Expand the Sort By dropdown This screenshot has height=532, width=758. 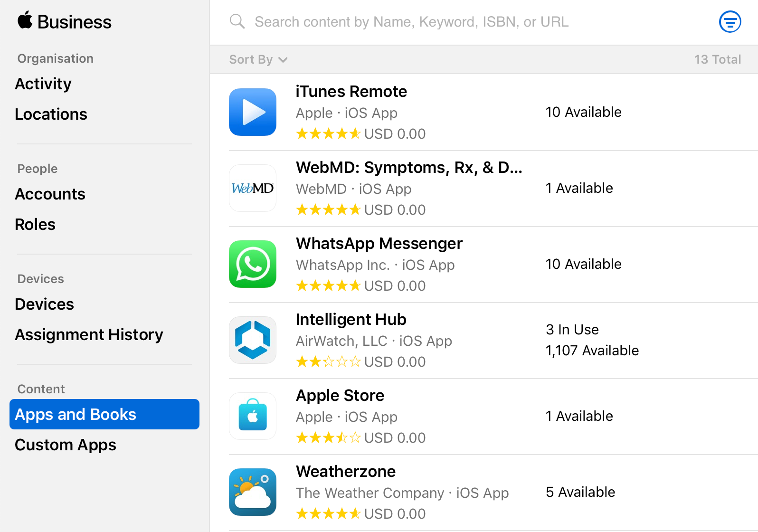(x=258, y=59)
